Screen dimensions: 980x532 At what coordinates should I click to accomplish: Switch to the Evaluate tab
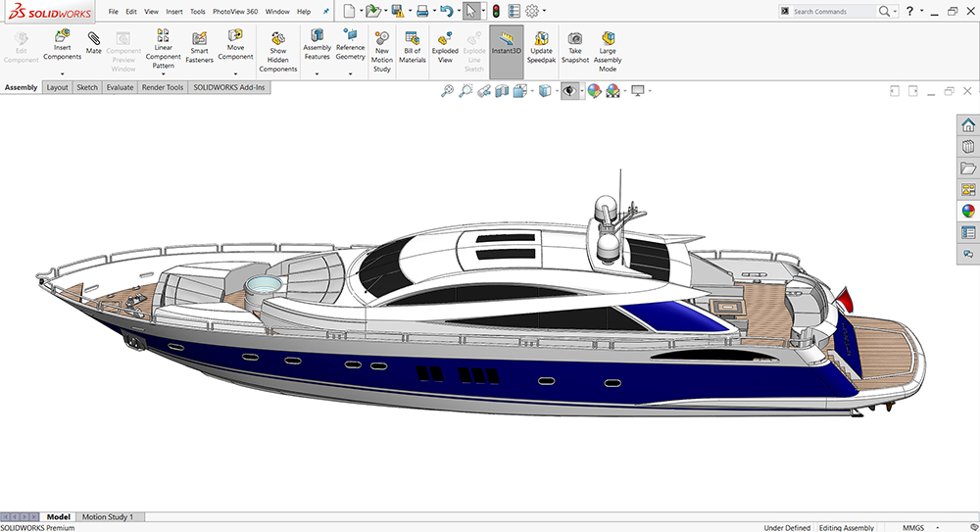click(x=120, y=87)
